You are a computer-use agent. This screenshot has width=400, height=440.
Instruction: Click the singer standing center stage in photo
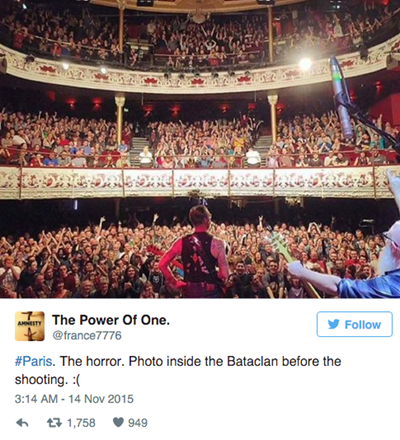click(x=198, y=253)
